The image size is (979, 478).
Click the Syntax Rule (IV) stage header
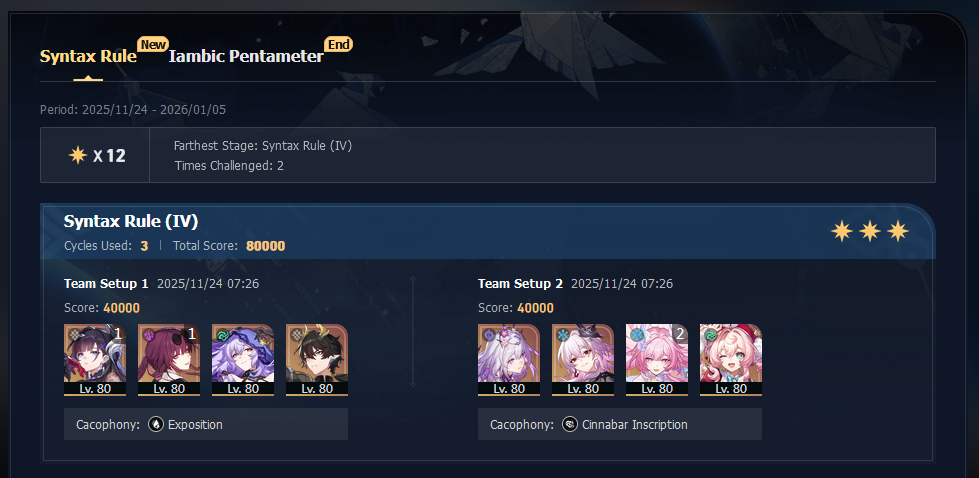point(131,222)
